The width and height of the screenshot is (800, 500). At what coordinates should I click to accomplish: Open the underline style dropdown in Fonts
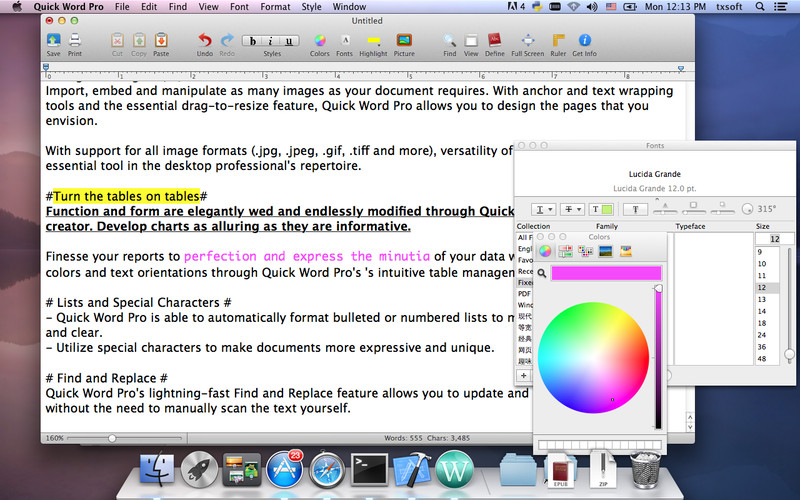coord(543,209)
